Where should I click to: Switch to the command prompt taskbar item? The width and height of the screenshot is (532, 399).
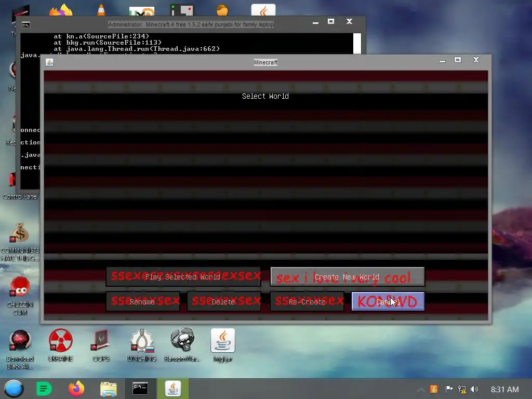coord(140,389)
